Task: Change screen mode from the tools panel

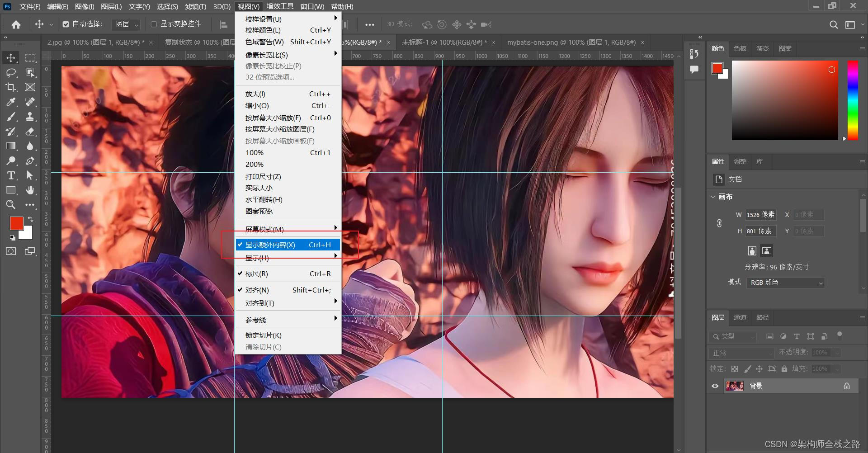Action: click(x=30, y=251)
